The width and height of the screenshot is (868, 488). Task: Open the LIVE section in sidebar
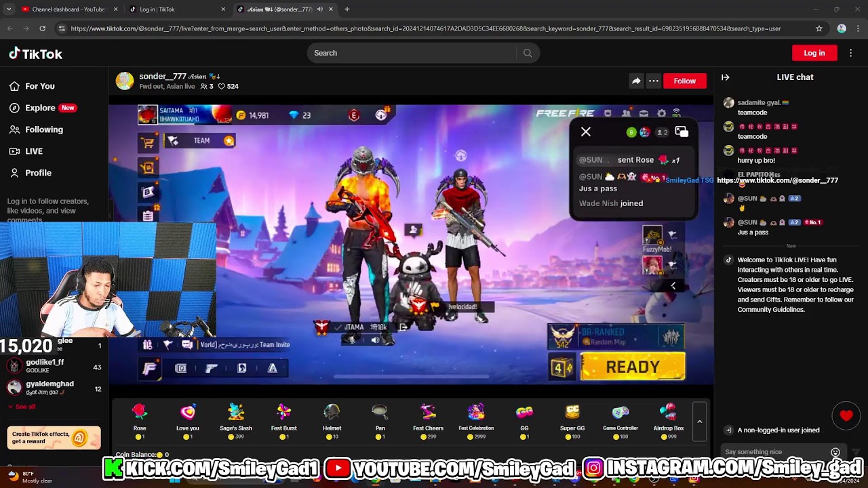pos(26,151)
